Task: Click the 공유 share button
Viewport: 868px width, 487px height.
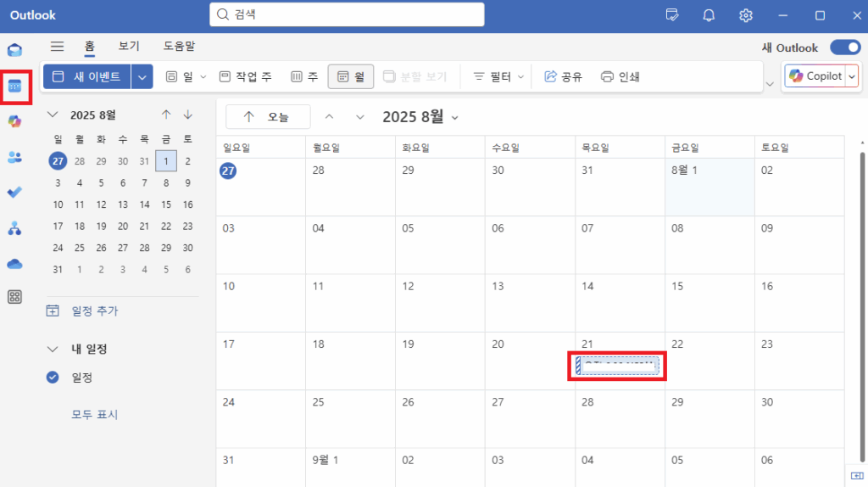Action: pyautogui.click(x=563, y=76)
